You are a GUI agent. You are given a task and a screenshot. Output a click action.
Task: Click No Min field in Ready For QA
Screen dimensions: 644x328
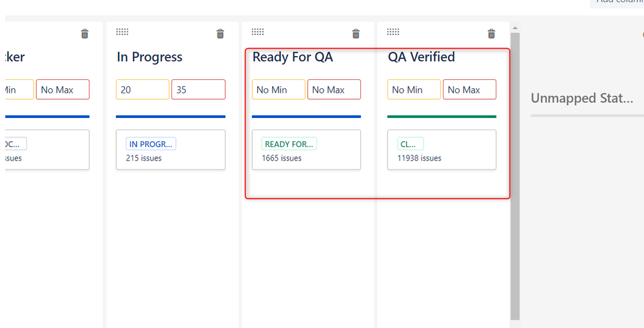click(x=278, y=90)
